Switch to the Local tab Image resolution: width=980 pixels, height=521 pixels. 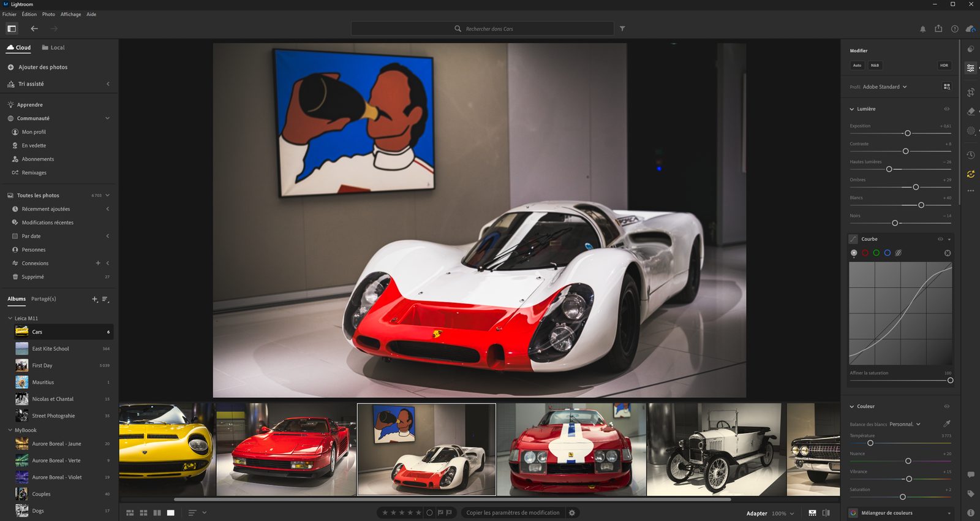coord(53,47)
